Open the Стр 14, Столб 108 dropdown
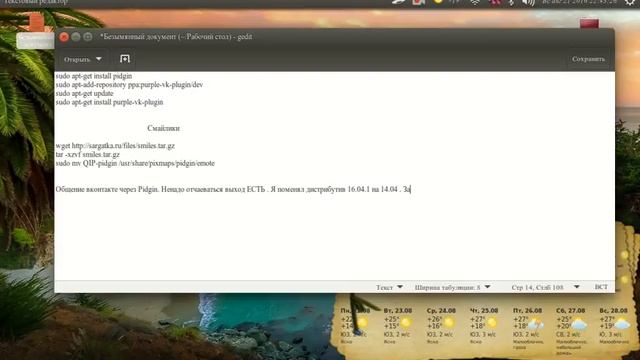Viewport: 640px width, 360px height. [x=545, y=287]
